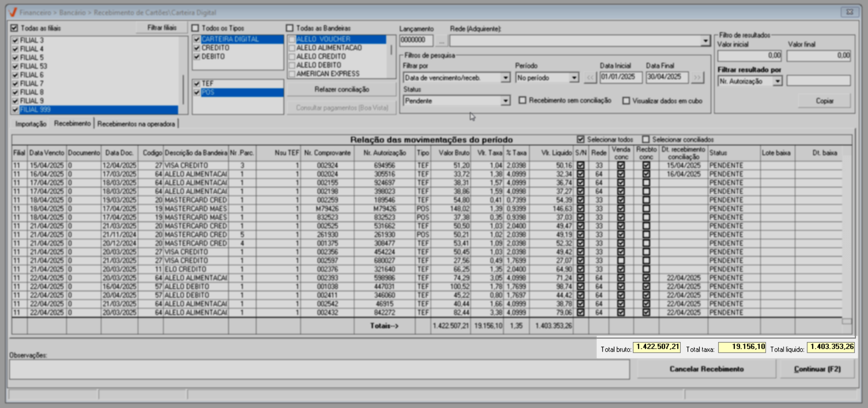Click the next period >> arrow button
Screen dimensions: 868x408
coord(697,78)
